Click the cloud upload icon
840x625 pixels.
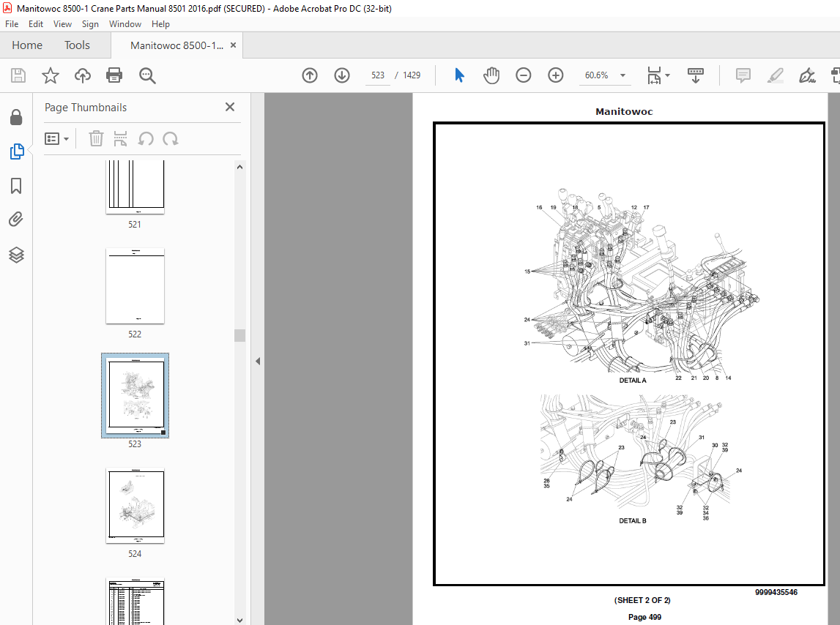pos(83,75)
